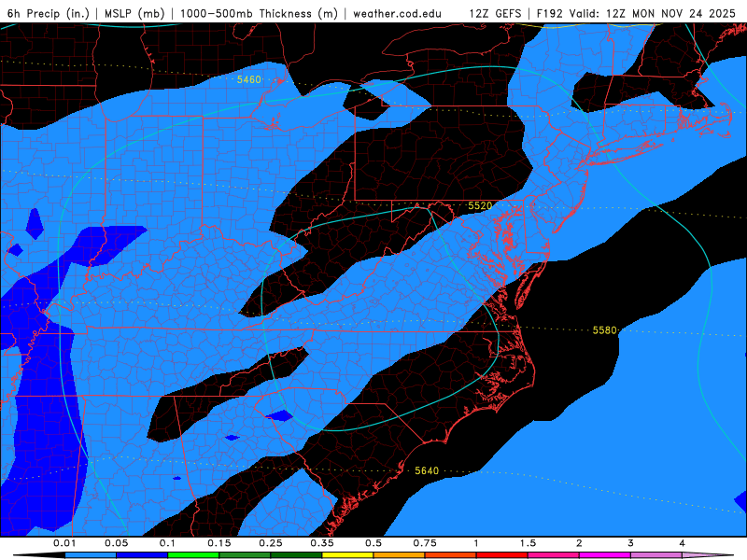Image resolution: width=747 pixels, height=560 pixels.
Task: Click the 1.5 legend value
Action: click(x=528, y=543)
